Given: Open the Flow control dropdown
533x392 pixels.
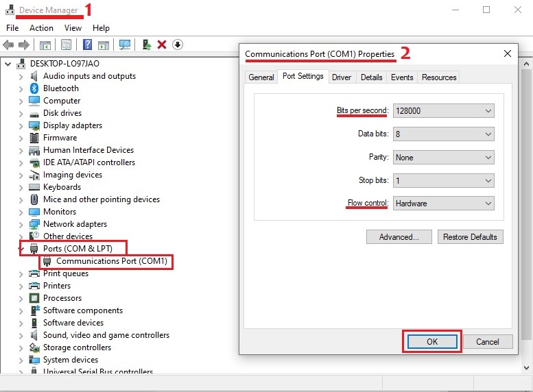Looking at the screenshot, I should click(x=443, y=204).
